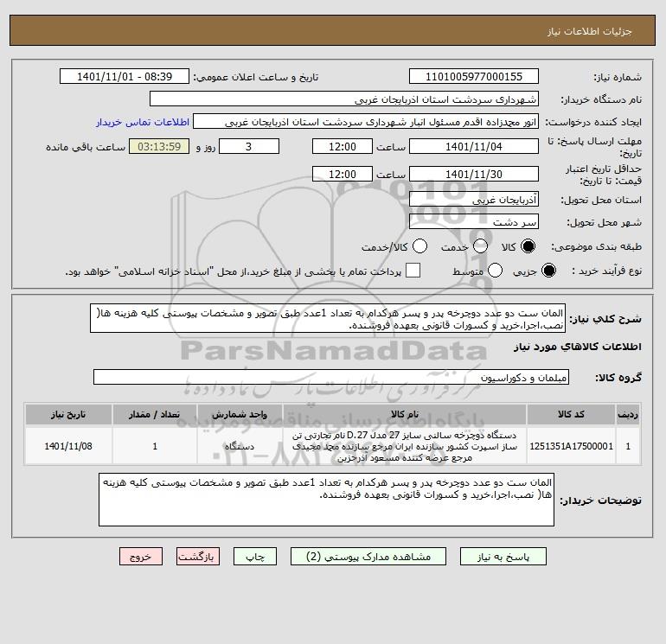666x644 pixels.
Task: Click the توضیحات خریدار text area
Action: 326,500
